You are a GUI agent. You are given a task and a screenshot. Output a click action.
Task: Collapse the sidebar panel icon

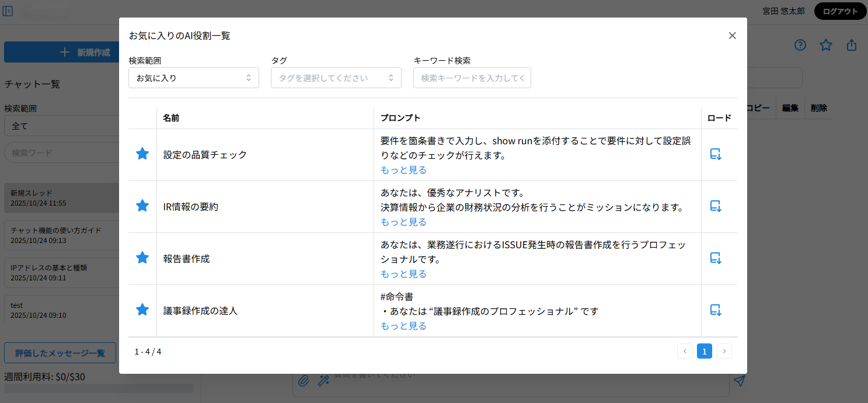8,11
